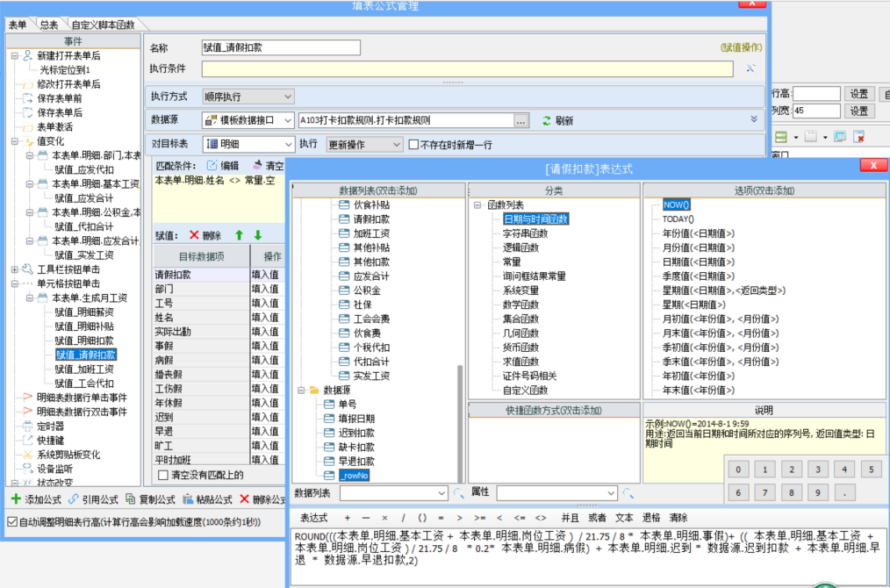Toggle 自动调整明细表行高 checkbox

click(x=11, y=521)
